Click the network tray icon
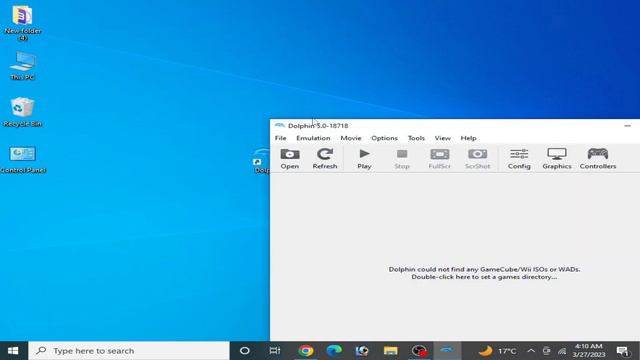The image size is (640, 360). 562,351
